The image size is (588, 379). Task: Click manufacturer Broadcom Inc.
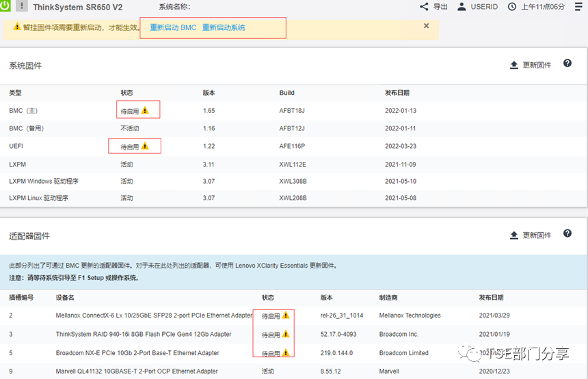[399, 334]
